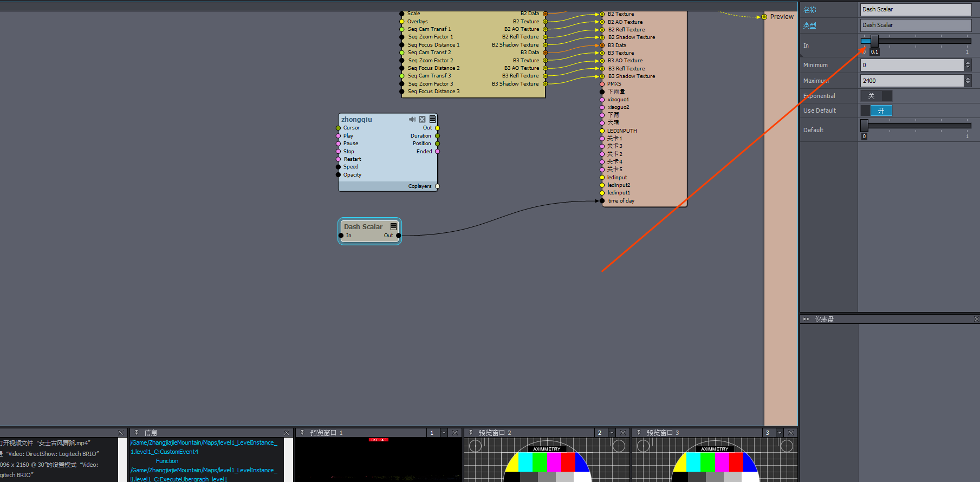Open the zhongqiu node panel menu icon

tap(432, 119)
